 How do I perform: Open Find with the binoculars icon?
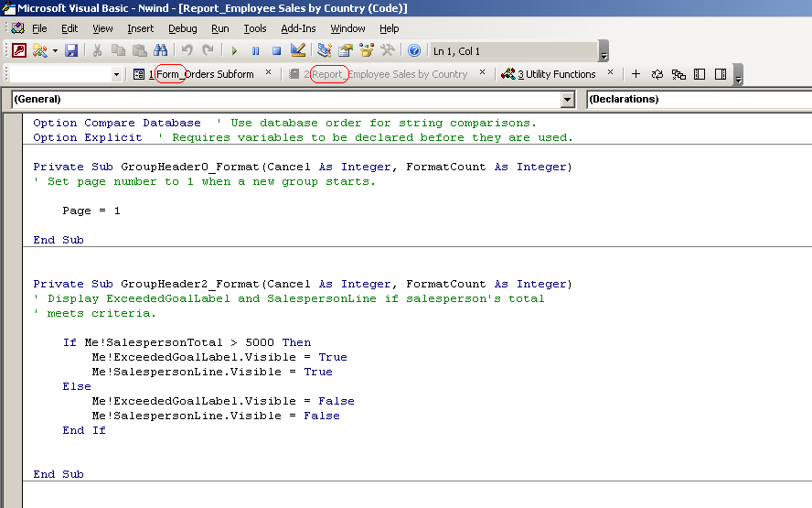161,50
